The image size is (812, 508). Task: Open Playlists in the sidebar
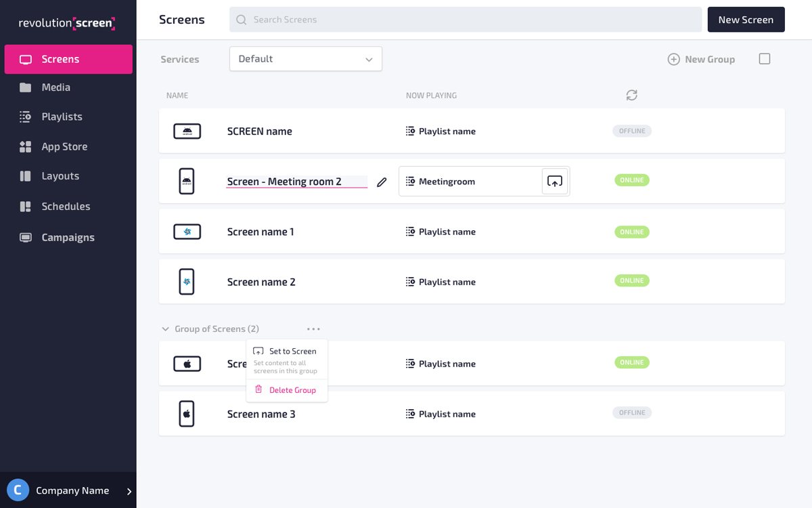tap(62, 117)
